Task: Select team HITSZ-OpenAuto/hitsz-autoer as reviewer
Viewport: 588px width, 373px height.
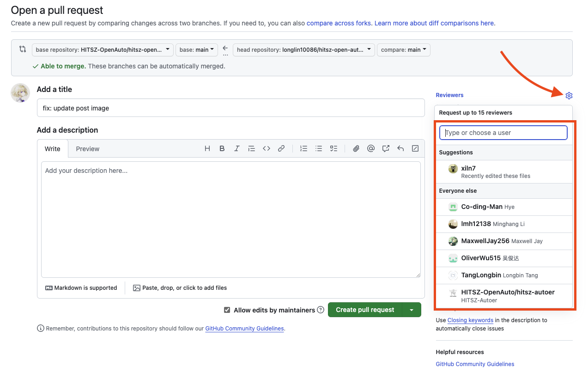Action: pyautogui.click(x=504, y=296)
